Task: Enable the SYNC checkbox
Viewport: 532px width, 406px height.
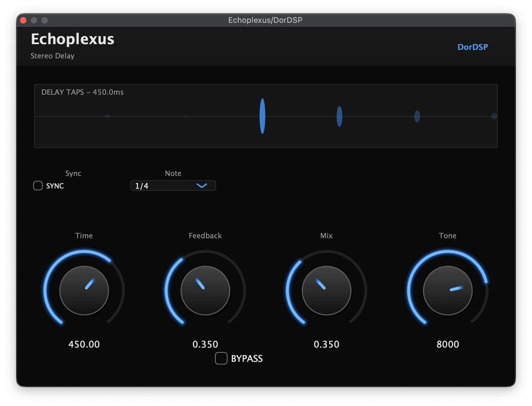Action: (38, 186)
